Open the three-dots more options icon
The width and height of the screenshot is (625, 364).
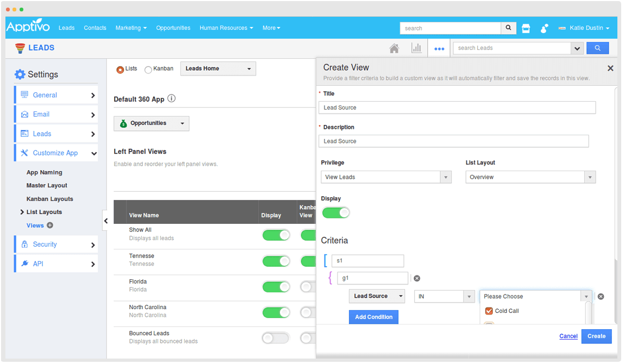(439, 48)
